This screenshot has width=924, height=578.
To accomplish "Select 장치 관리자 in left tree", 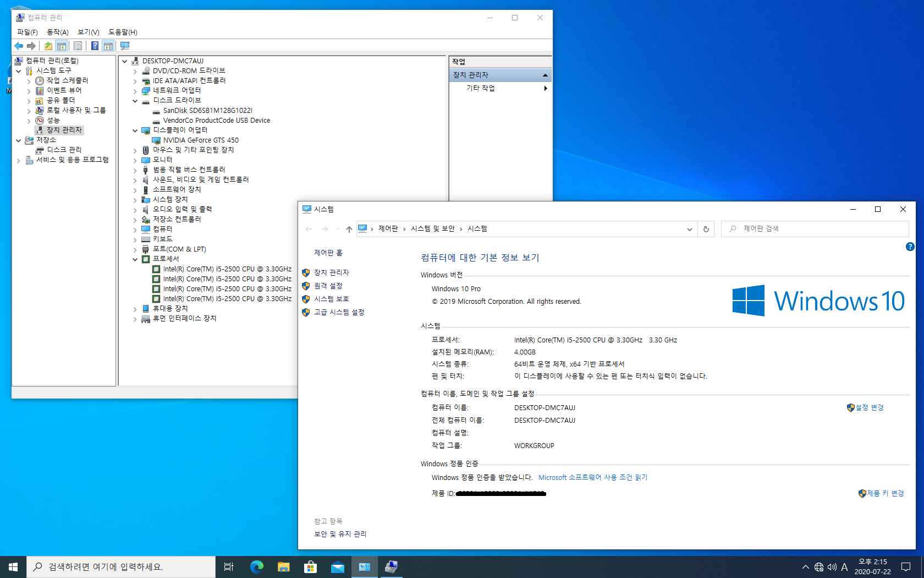I will pyautogui.click(x=64, y=130).
